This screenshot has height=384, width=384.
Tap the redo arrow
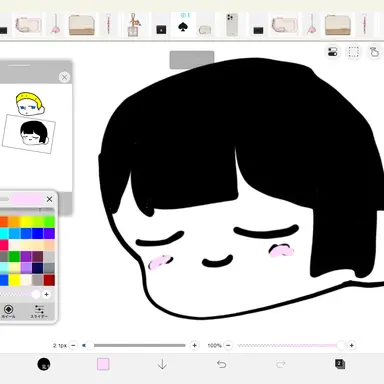[x=281, y=364]
